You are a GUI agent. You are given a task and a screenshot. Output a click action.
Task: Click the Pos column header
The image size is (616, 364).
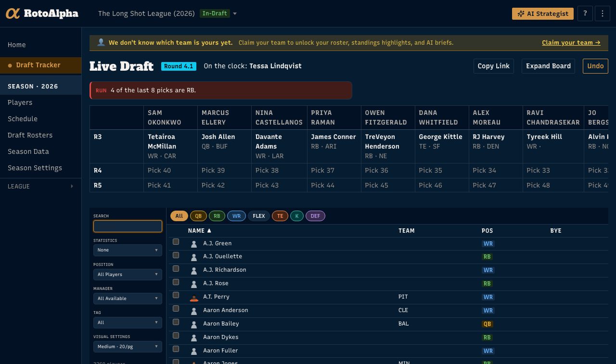tap(488, 231)
